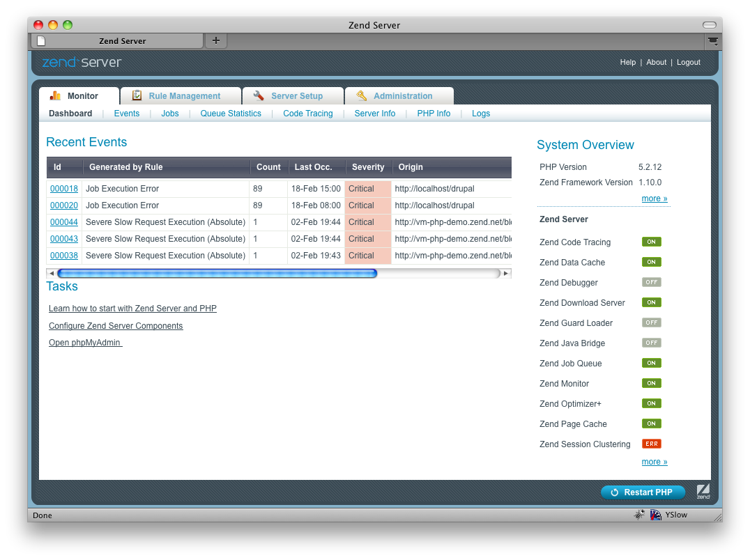The height and width of the screenshot is (560, 750).
Task: Click more link below Zend Session Clustering
Action: pyautogui.click(x=655, y=462)
